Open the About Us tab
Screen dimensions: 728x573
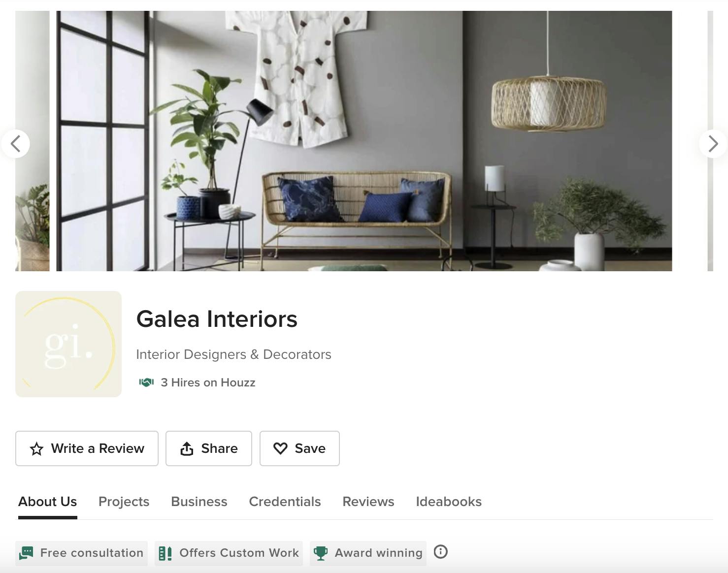48,502
